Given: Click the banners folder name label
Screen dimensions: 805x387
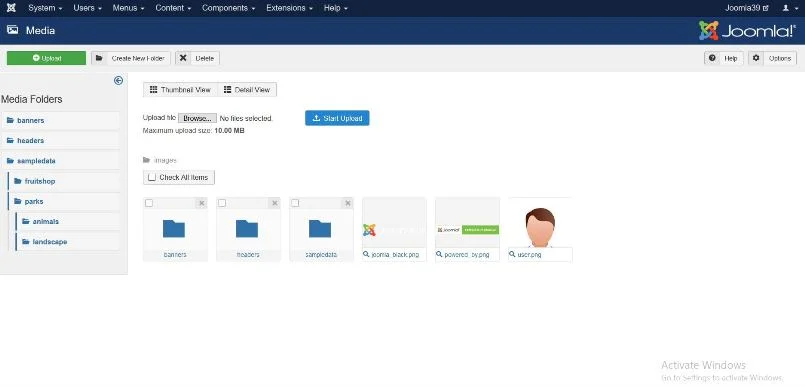Looking at the screenshot, I should tap(175, 255).
